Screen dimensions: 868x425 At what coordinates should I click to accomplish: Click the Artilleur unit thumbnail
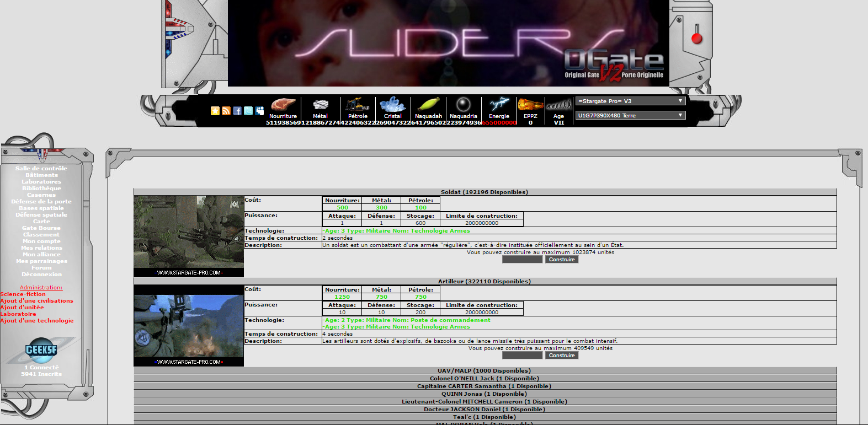click(x=189, y=326)
